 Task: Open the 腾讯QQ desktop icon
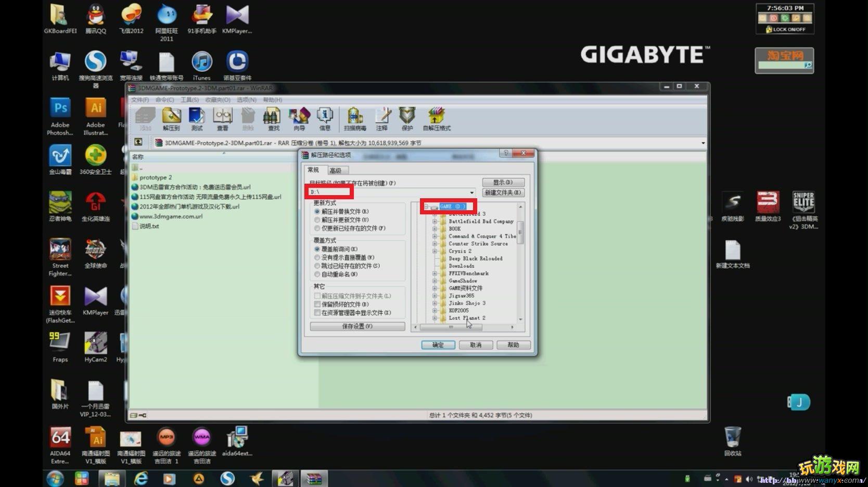pos(96,19)
